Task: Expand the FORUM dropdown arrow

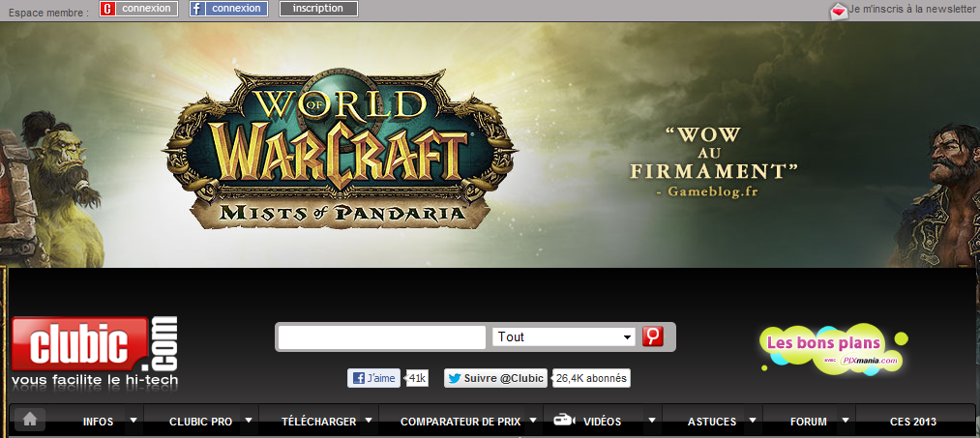Action: tap(846, 420)
